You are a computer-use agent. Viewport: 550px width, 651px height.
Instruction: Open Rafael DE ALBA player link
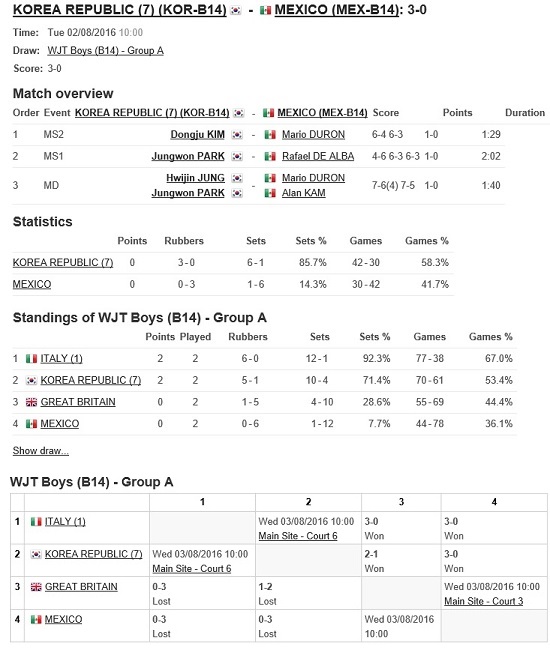coord(318,156)
